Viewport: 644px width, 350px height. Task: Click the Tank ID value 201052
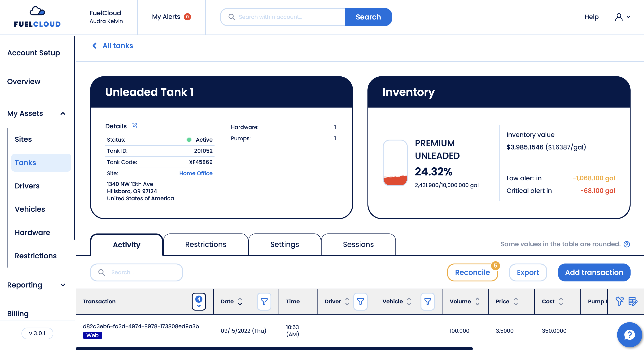point(203,151)
